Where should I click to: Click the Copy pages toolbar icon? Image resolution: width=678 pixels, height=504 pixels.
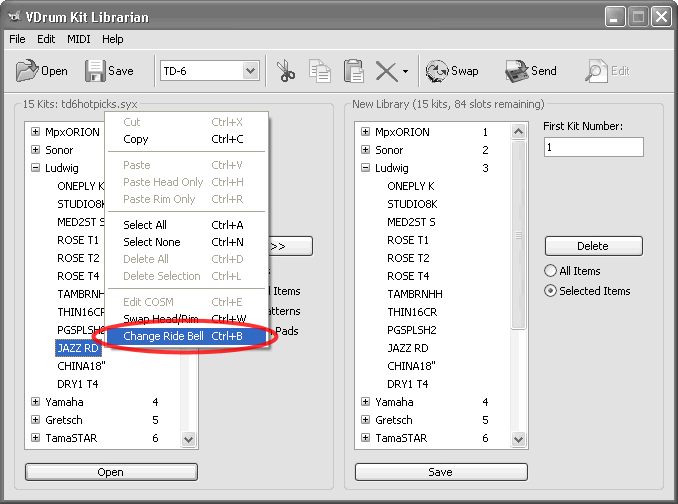[320, 71]
